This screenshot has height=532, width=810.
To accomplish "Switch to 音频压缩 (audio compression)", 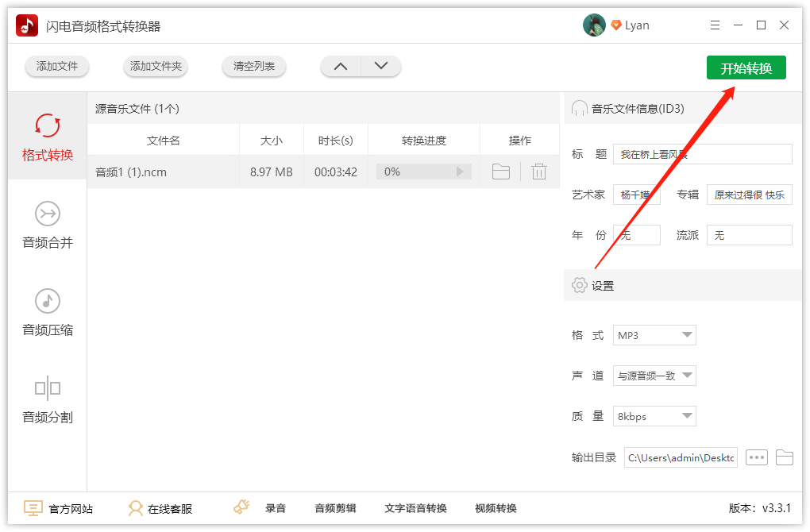I will [47, 314].
